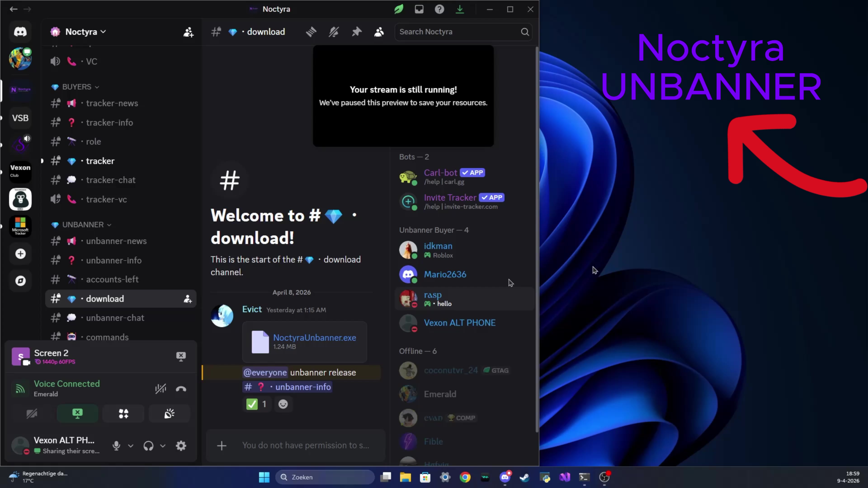Go back with the left arrow
The image size is (868, 488).
[x=14, y=9]
